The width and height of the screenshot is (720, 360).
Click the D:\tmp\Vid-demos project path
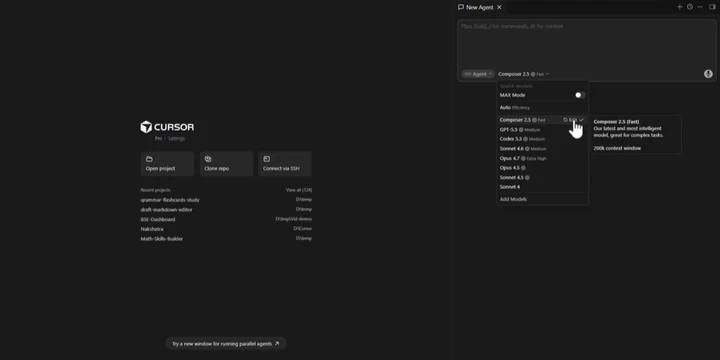[293, 219]
